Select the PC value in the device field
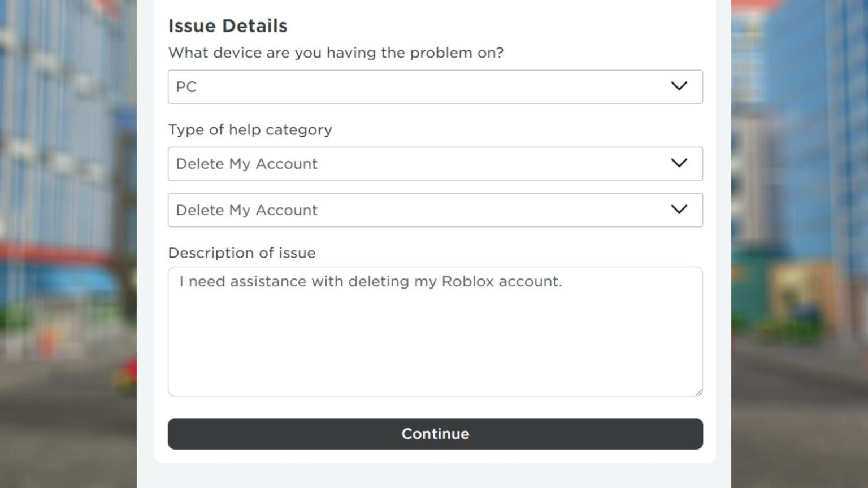The image size is (868, 488). pos(186,86)
